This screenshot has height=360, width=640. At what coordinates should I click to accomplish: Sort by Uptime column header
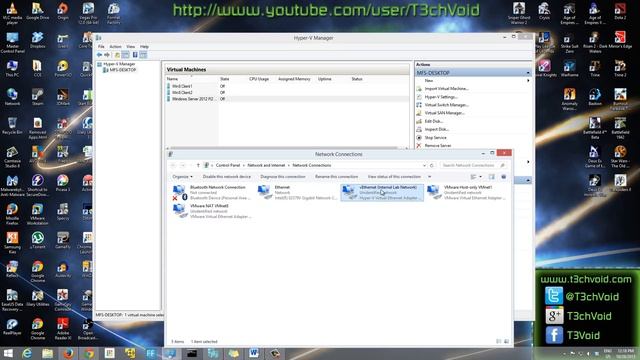coord(324,79)
